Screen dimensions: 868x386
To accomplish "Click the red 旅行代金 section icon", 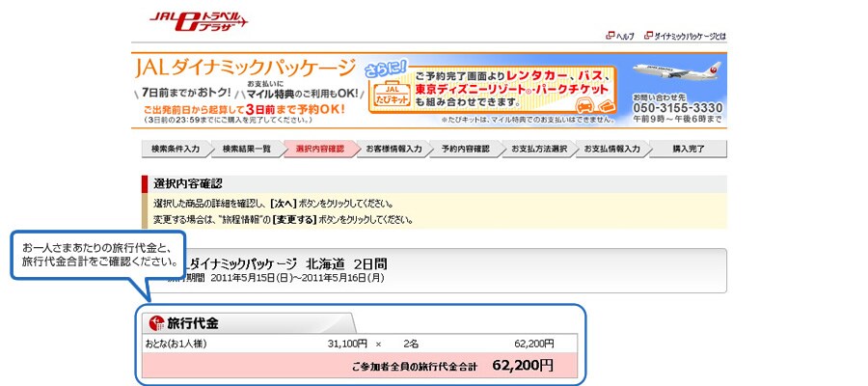I will pos(155,322).
